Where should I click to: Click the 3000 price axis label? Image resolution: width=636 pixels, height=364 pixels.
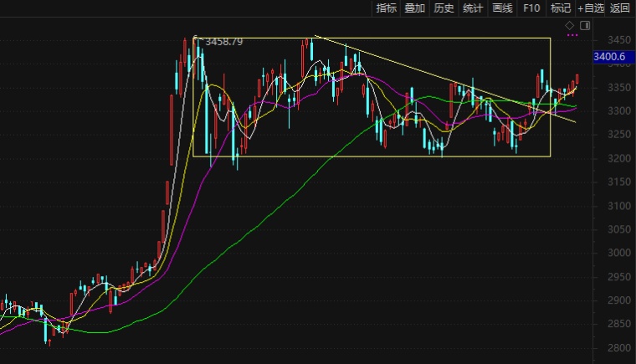point(619,253)
